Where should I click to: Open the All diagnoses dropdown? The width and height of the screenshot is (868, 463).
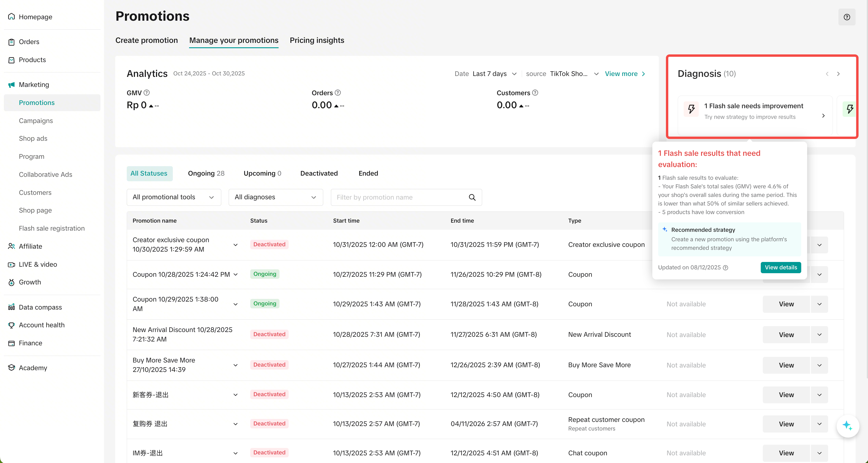(275, 197)
